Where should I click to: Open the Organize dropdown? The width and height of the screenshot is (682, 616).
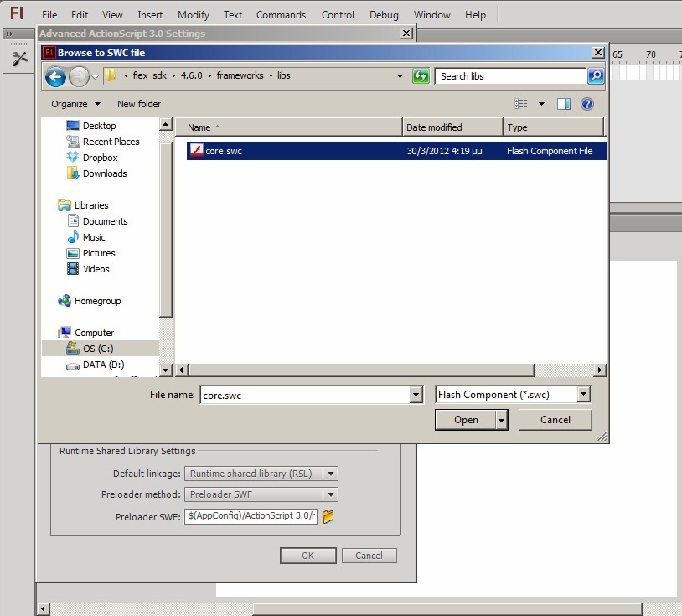75,104
